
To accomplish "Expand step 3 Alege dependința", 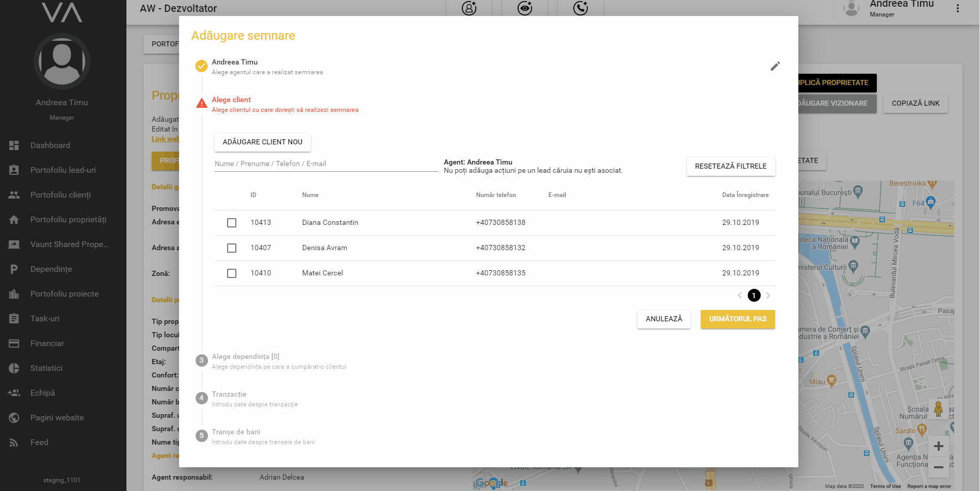I will [x=245, y=357].
